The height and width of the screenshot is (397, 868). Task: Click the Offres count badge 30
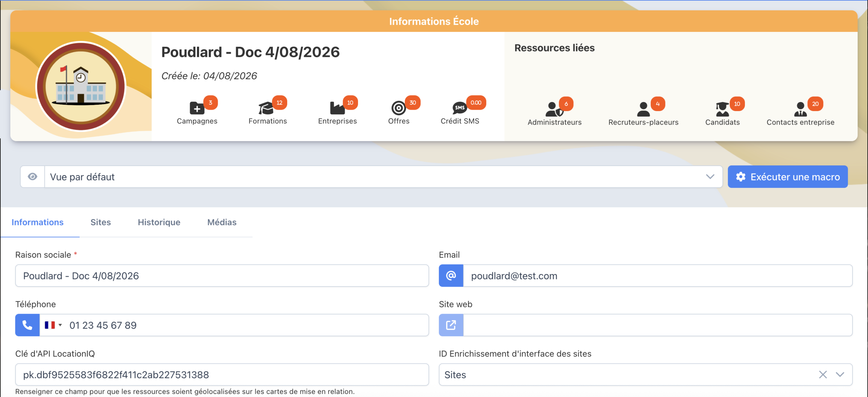pyautogui.click(x=413, y=103)
